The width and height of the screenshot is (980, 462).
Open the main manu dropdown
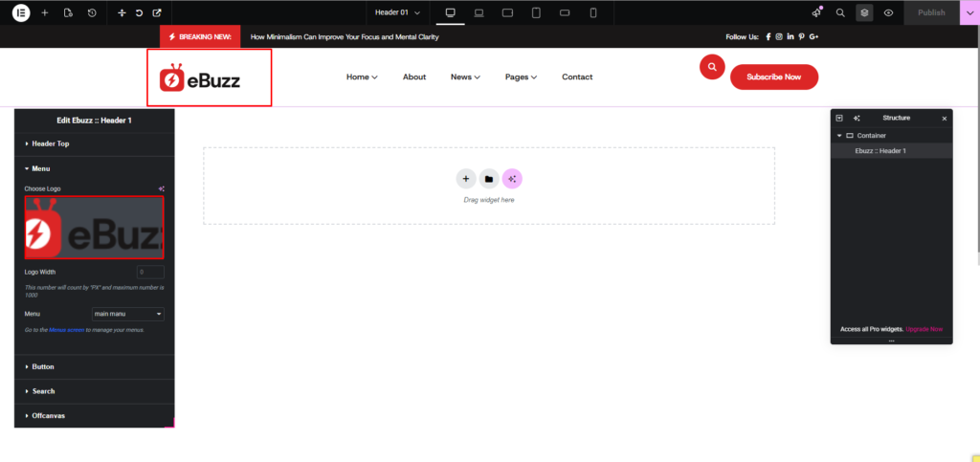point(127,314)
